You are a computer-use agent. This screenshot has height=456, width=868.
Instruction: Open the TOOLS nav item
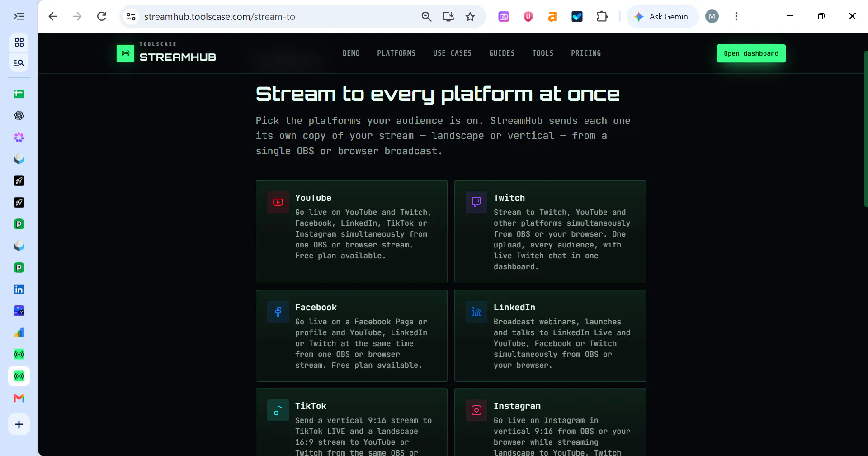(543, 53)
